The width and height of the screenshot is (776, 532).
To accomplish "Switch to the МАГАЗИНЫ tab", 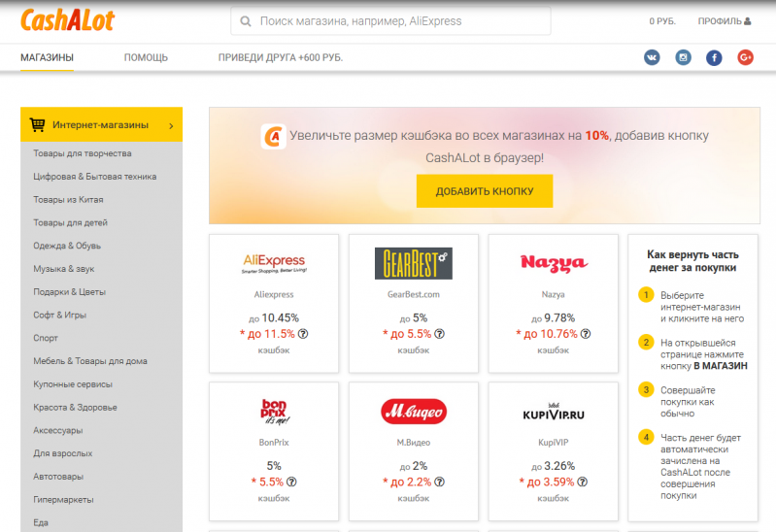I will (47, 58).
